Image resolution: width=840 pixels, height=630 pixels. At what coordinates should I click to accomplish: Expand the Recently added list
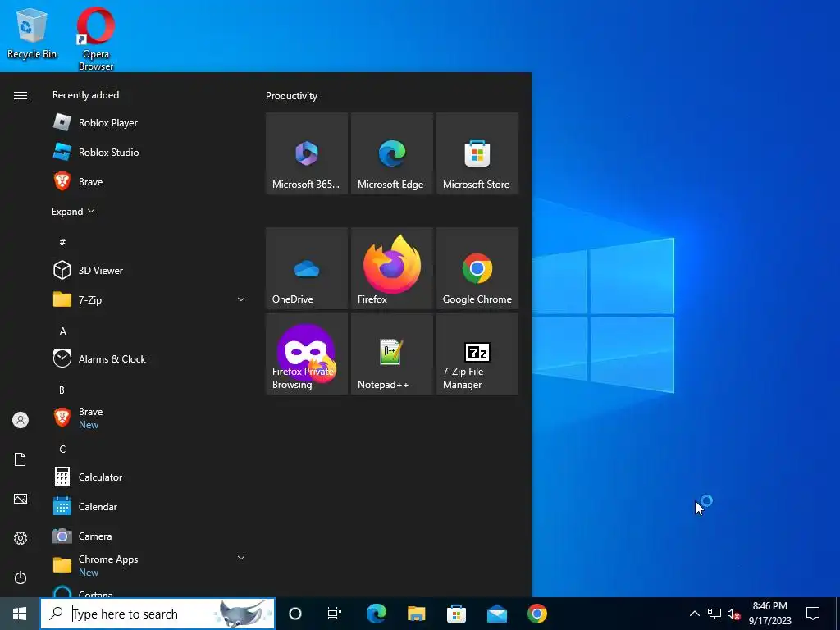click(x=73, y=212)
